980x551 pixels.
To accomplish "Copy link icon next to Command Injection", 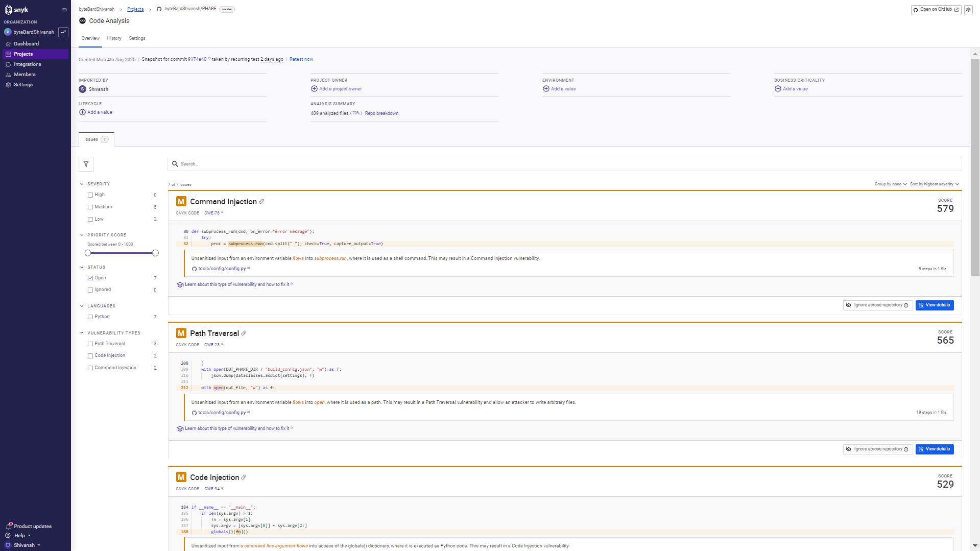I will [x=261, y=202].
